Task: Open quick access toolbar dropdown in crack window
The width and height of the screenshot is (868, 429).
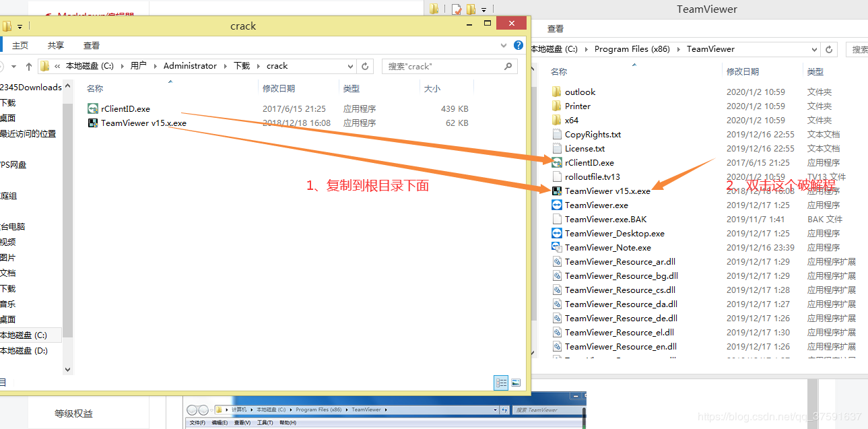Action: [x=20, y=27]
